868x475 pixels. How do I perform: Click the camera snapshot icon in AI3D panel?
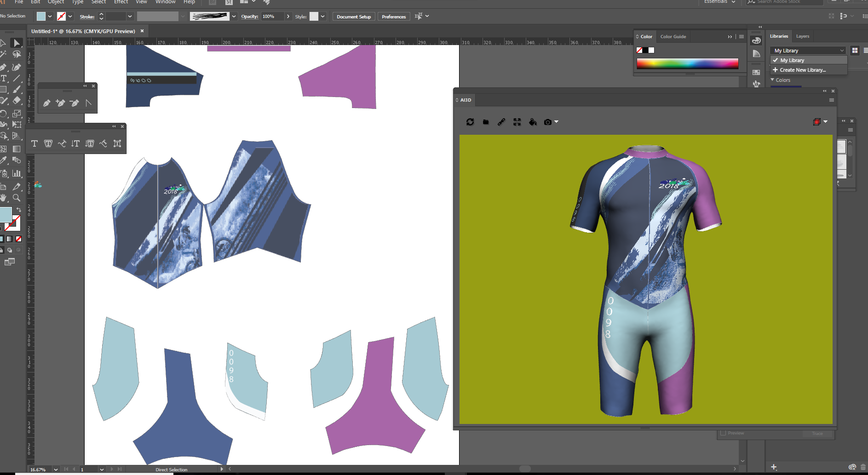coord(548,122)
